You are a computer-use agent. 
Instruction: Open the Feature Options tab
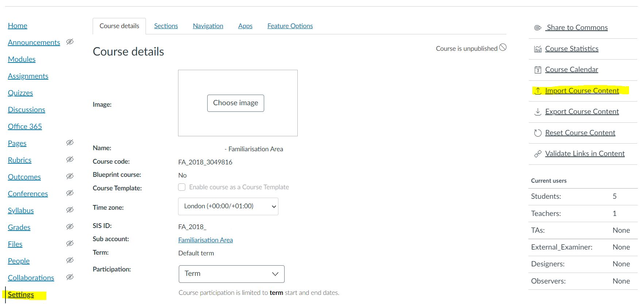(290, 26)
